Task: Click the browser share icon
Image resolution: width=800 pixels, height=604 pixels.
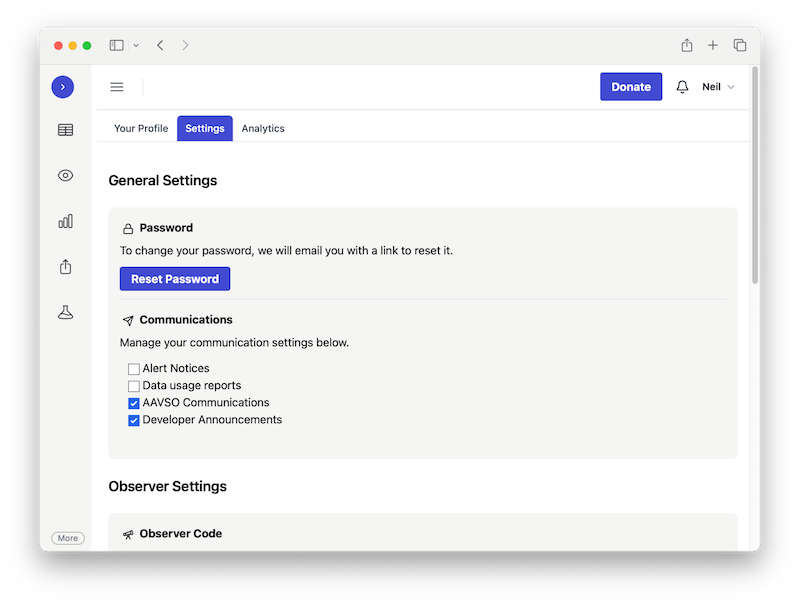Action: (687, 45)
